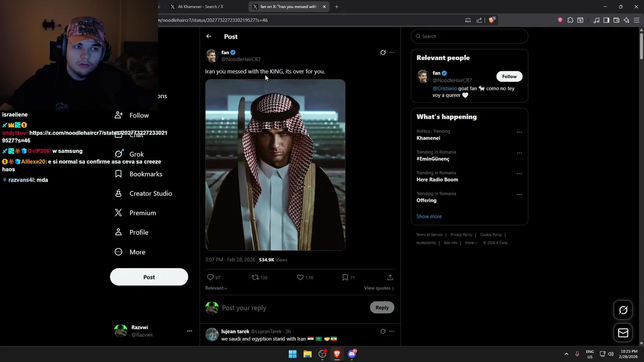Open Discord from the taskbar

(352, 354)
